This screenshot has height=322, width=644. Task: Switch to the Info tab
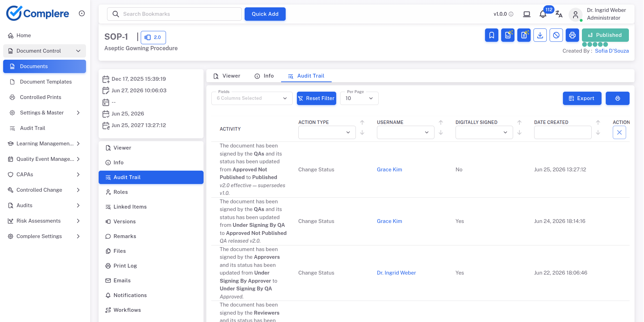pyautogui.click(x=264, y=76)
